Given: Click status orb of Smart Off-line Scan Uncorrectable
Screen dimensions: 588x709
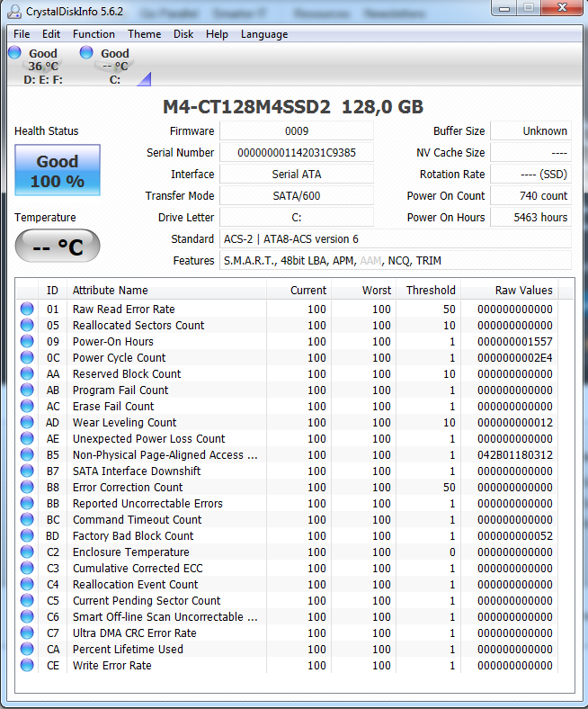Looking at the screenshot, I should pyautogui.click(x=27, y=616).
